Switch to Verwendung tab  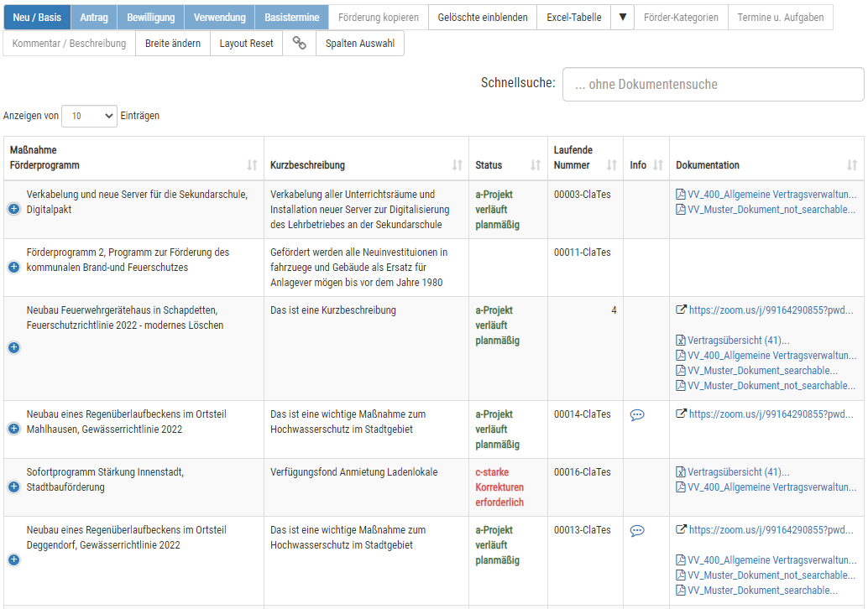tap(220, 17)
